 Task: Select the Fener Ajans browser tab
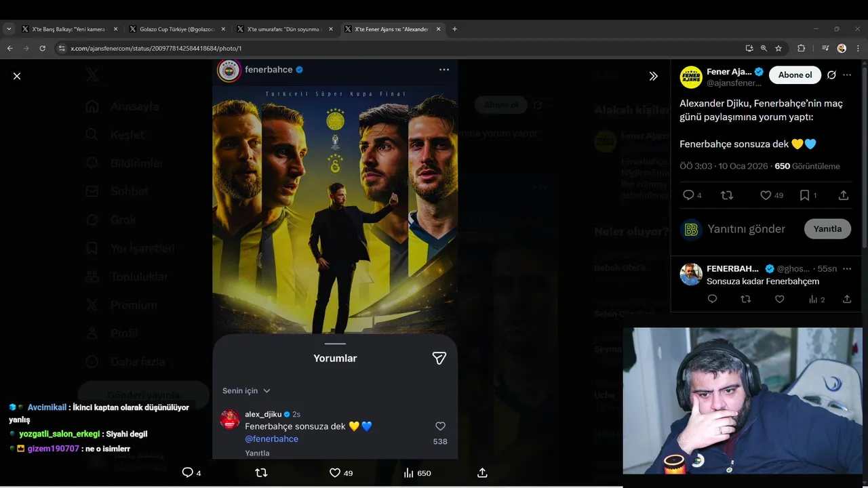392,29
